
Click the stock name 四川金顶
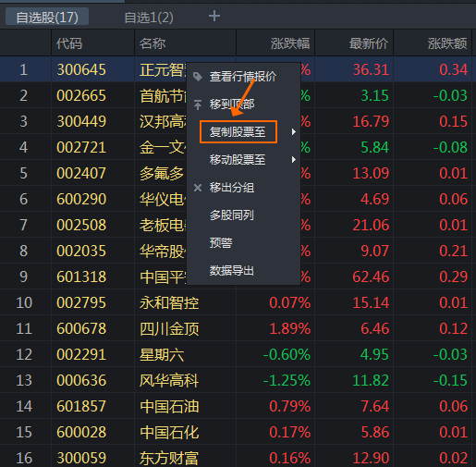click(169, 328)
